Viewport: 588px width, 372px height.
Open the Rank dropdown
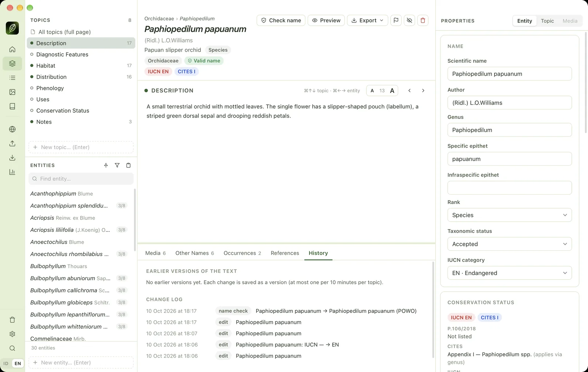coord(509,215)
